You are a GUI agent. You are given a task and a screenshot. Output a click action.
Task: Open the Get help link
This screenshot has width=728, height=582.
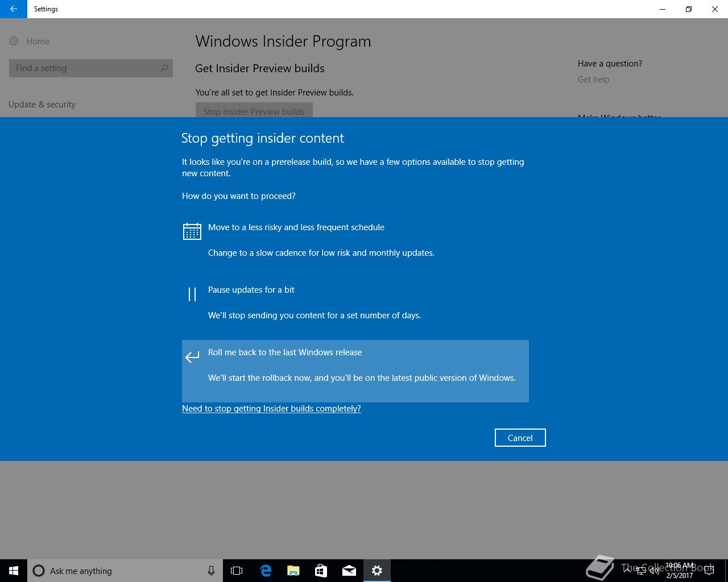click(593, 80)
